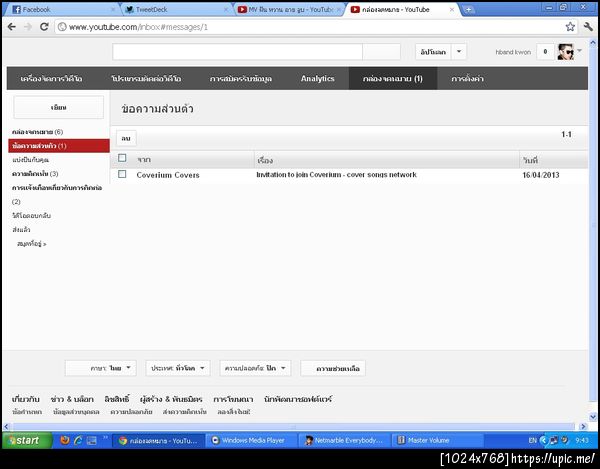600x469 pixels.
Task: Open the country dropdown in footer
Action: (178, 368)
